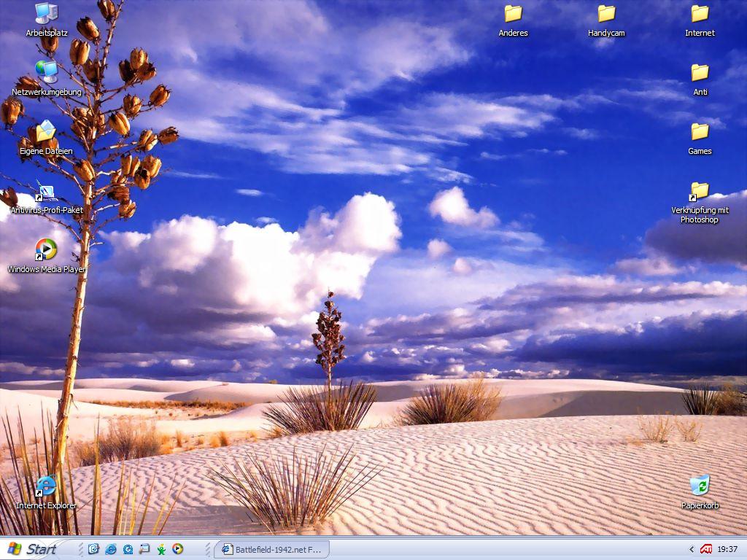The height and width of the screenshot is (560, 747).
Task: Select the Anti folder
Action: (x=700, y=79)
